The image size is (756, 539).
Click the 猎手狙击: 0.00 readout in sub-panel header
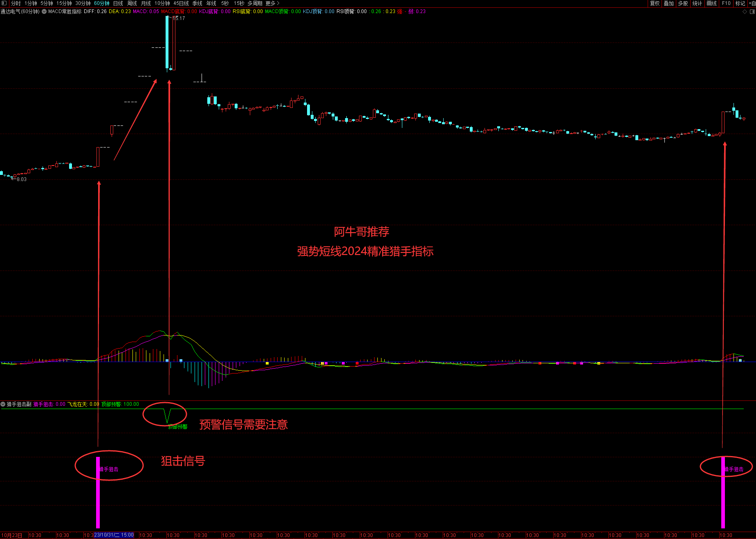(x=49, y=404)
